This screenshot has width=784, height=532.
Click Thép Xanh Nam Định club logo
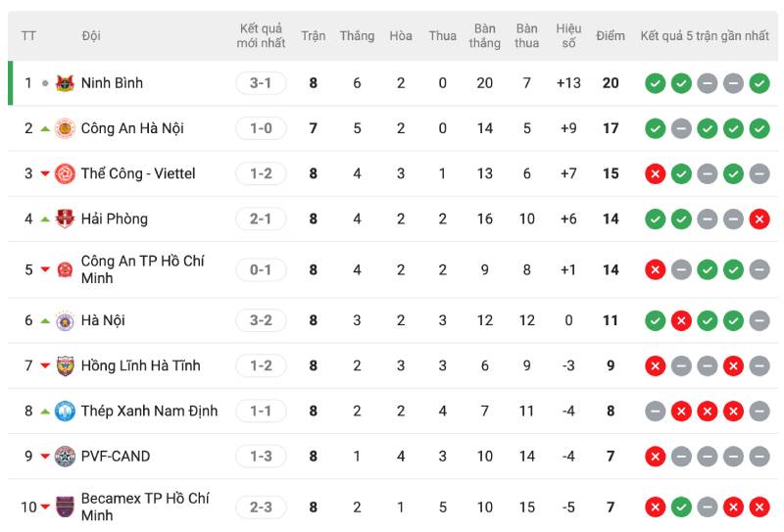pyautogui.click(x=65, y=411)
